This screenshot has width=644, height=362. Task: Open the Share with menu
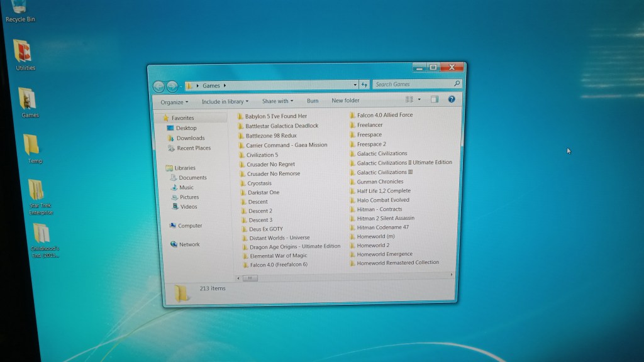(x=277, y=101)
